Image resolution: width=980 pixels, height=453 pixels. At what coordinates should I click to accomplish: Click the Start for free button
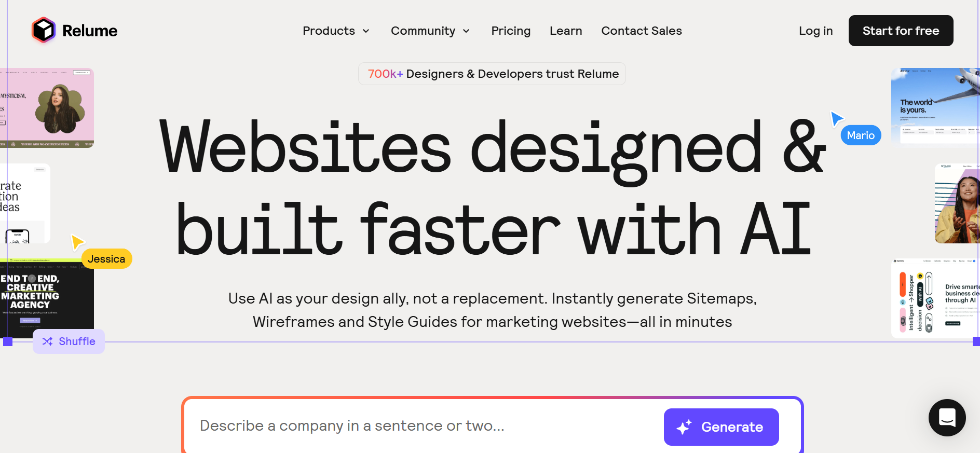pos(901,31)
